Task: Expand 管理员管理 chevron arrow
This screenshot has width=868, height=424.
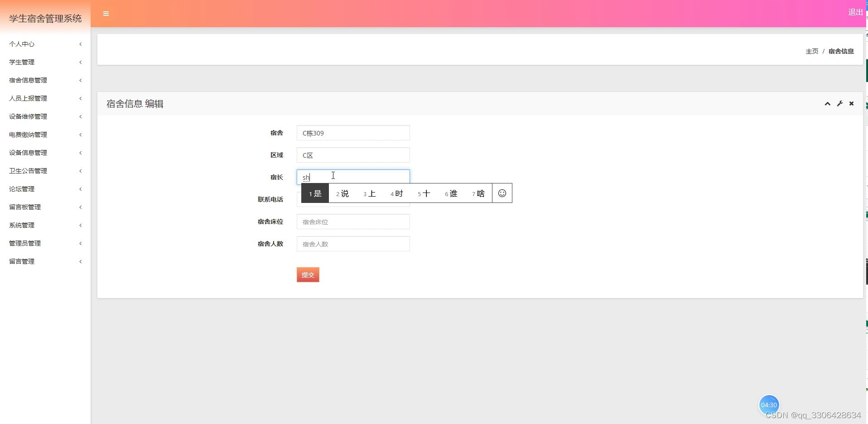Action: point(81,243)
